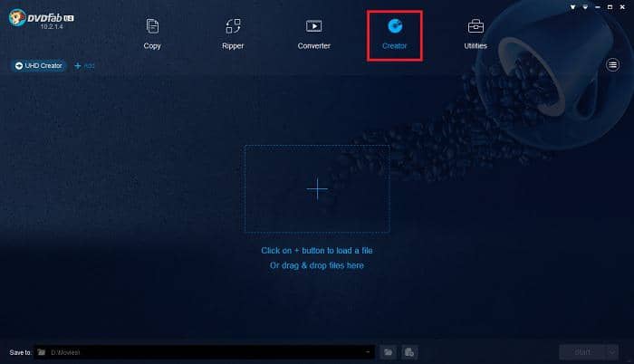Click the ISO image output icon
Viewport: 634px width, 364px height.
pos(409,352)
